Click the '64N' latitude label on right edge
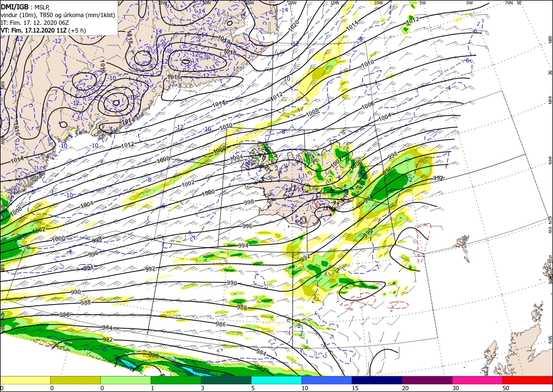The image size is (553, 392). [x=550, y=160]
